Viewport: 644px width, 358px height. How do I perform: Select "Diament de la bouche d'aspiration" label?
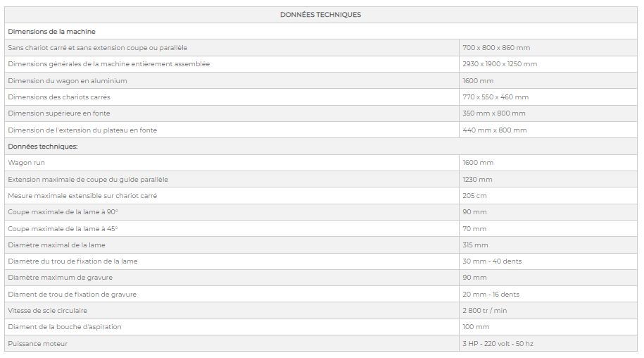(x=65, y=327)
